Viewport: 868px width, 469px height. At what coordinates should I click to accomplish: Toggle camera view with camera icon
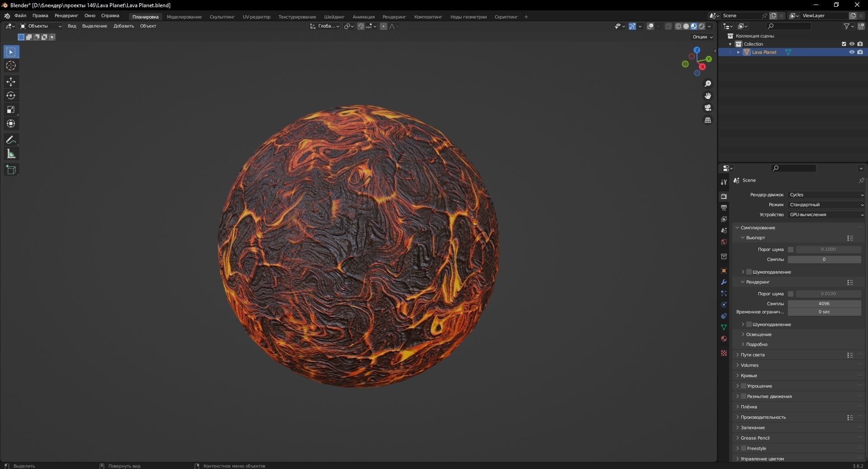click(x=708, y=108)
